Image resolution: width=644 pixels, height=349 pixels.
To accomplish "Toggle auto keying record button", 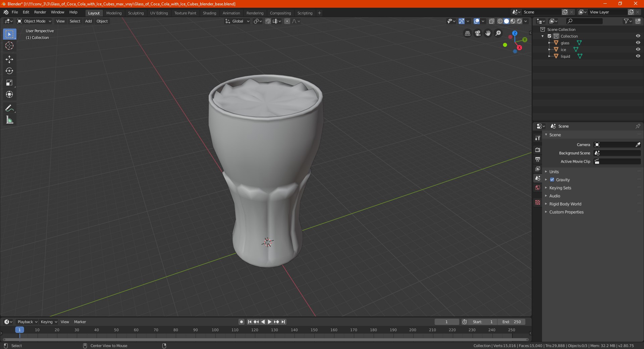I will [x=241, y=322].
